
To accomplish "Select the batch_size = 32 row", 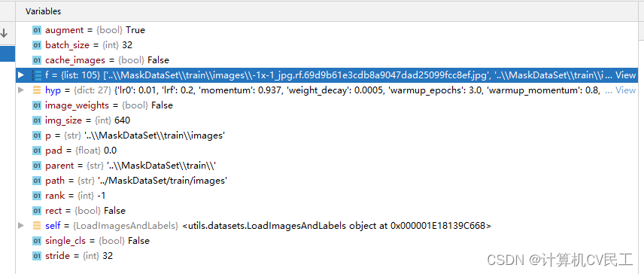I will coord(327,45).
